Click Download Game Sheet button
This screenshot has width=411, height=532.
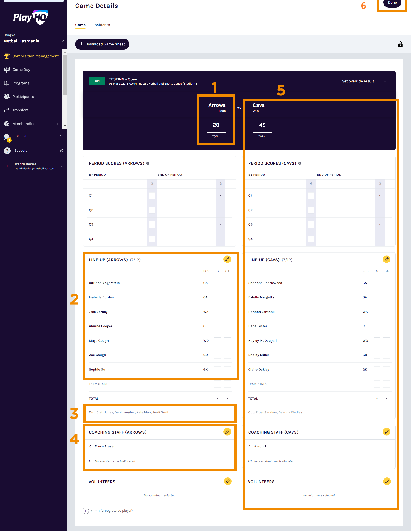click(x=102, y=44)
